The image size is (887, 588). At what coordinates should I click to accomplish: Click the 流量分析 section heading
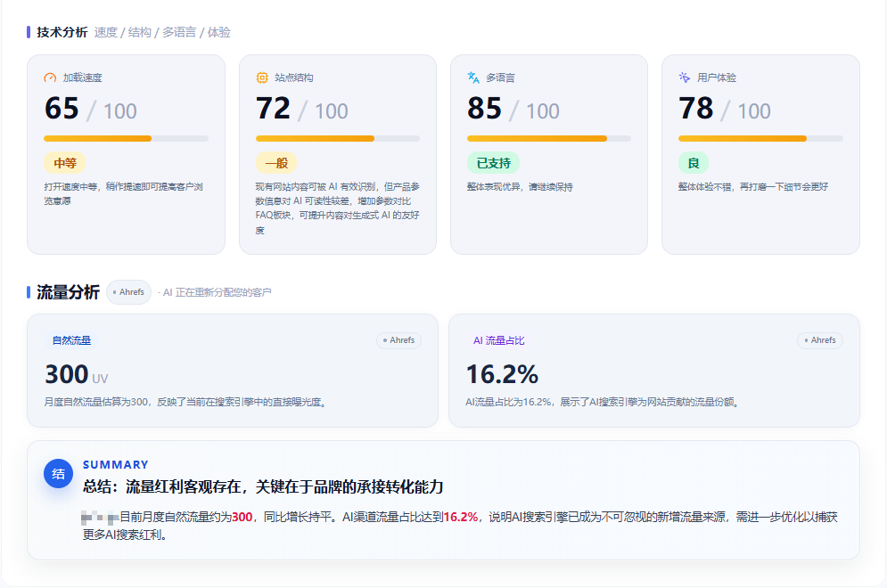coord(68,292)
